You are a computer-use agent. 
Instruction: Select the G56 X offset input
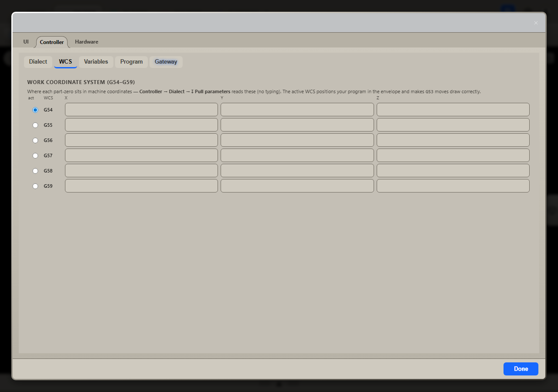pyautogui.click(x=141, y=140)
